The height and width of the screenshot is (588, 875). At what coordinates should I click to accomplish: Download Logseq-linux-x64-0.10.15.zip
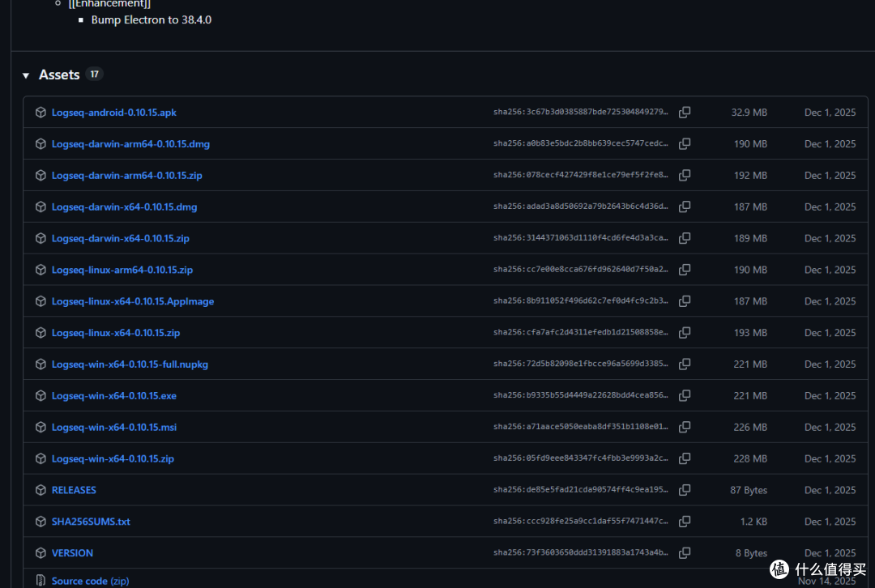click(116, 333)
